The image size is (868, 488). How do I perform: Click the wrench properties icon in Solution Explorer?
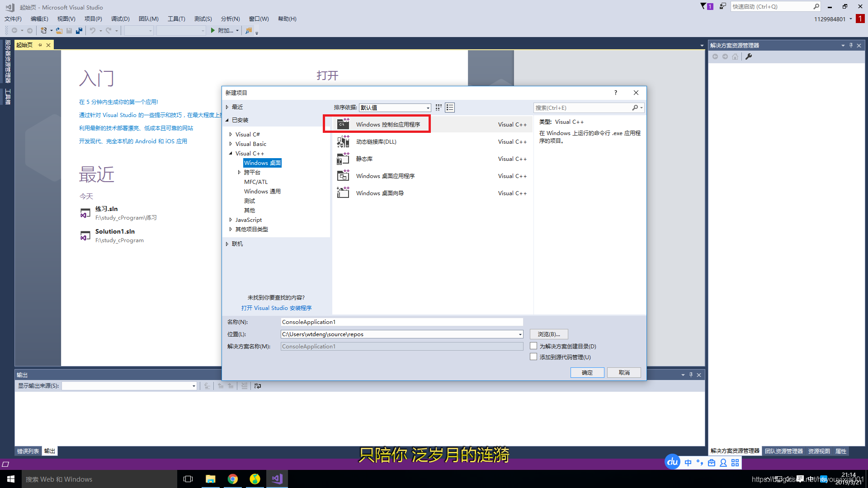pyautogui.click(x=749, y=56)
